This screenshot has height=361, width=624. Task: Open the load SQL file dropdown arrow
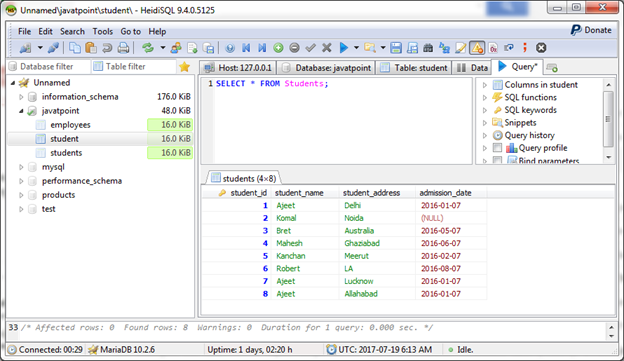point(383,48)
